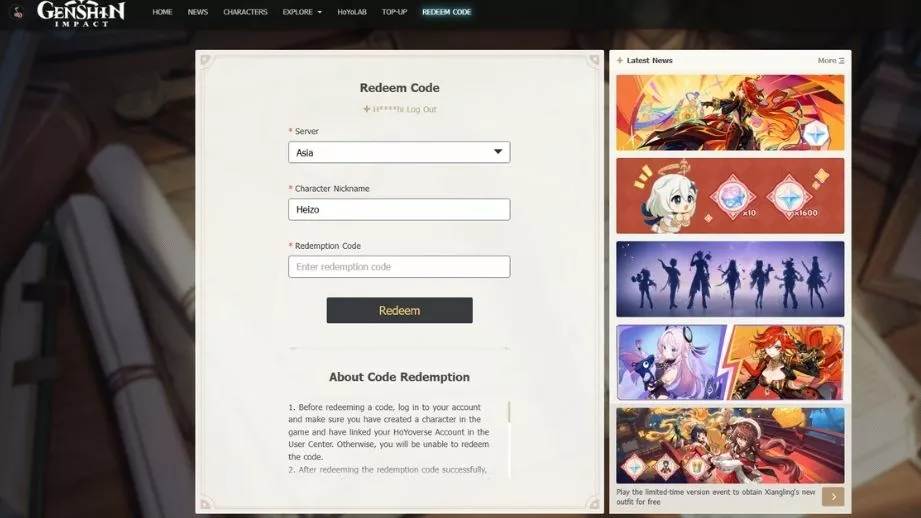Click the small avatar icon beside the logo

(18, 12)
